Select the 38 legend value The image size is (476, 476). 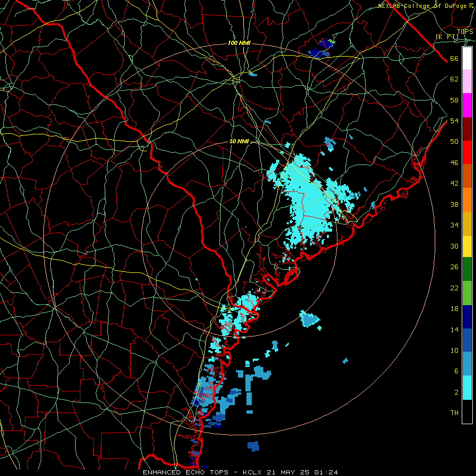point(454,205)
